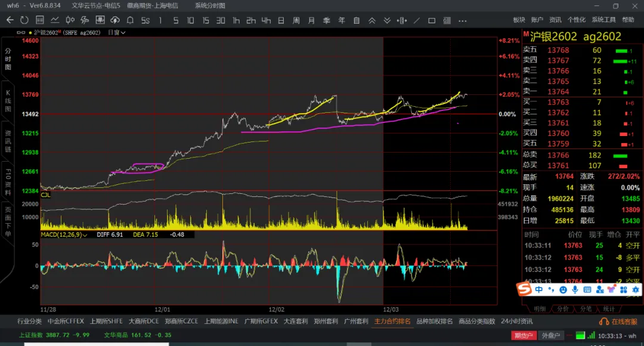Image resolution: width=644 pixels, height=346 pixels.
Task: Toggle the 1h timeframe period
Action: click(236, 20)
